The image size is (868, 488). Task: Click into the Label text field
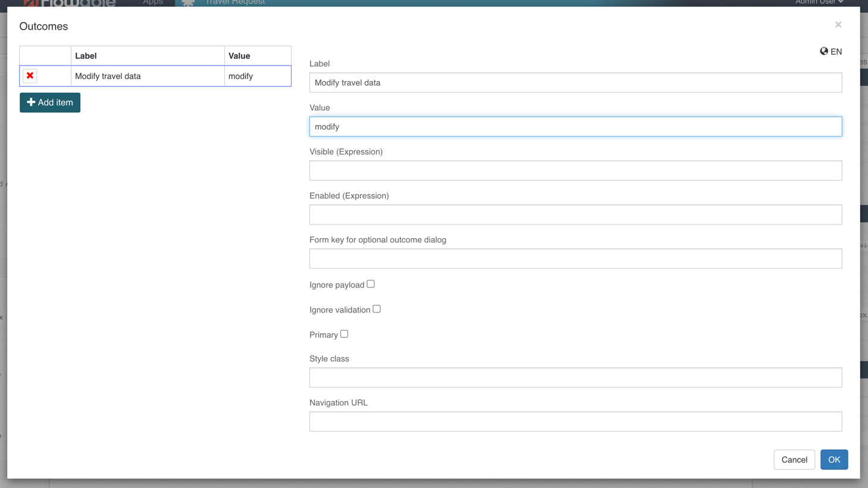[575, 83]
